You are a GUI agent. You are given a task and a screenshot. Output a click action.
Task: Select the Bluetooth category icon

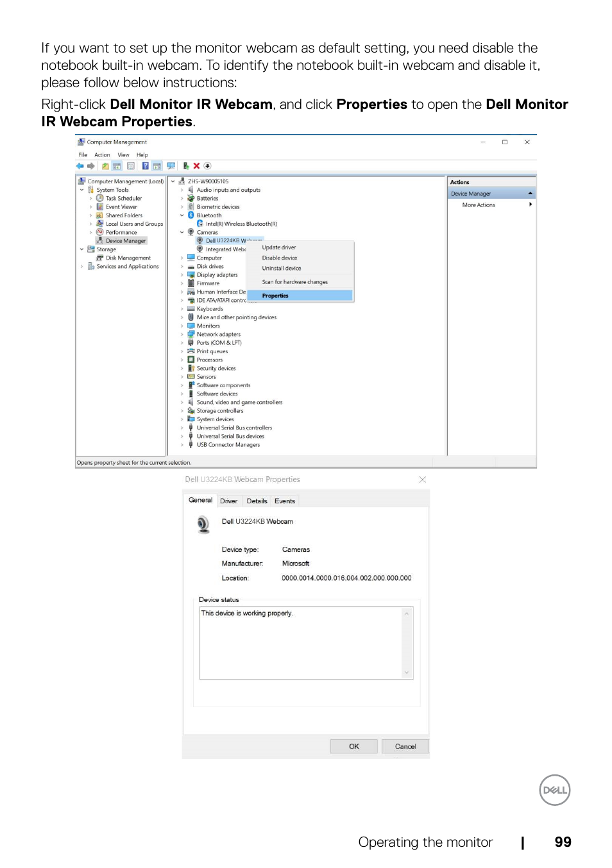tap(191, 215)
